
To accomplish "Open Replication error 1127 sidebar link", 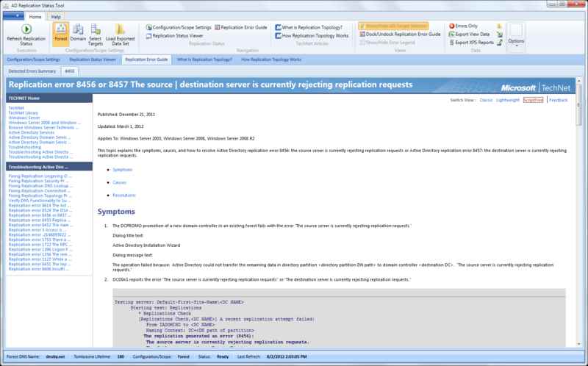I will tap(40, 259).
